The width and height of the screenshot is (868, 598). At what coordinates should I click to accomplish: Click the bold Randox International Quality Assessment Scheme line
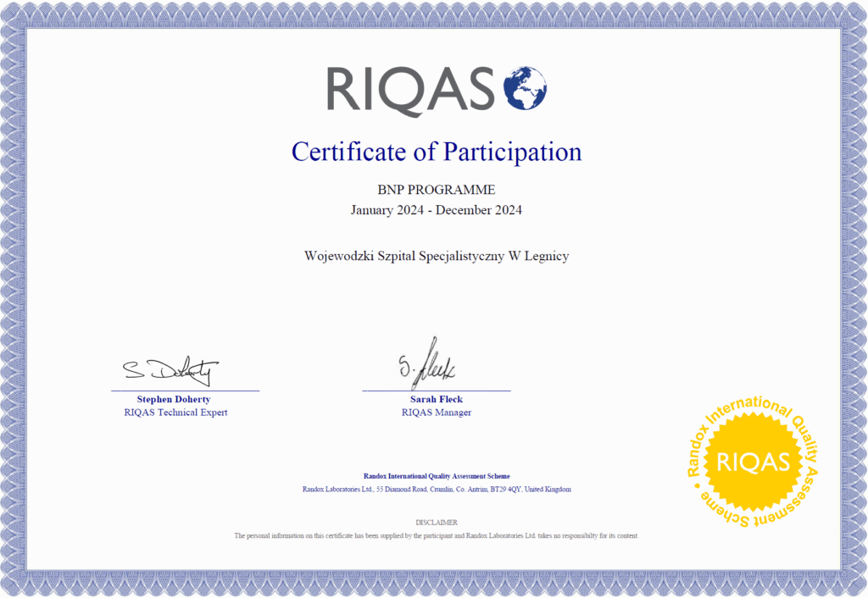coord(436,476)
